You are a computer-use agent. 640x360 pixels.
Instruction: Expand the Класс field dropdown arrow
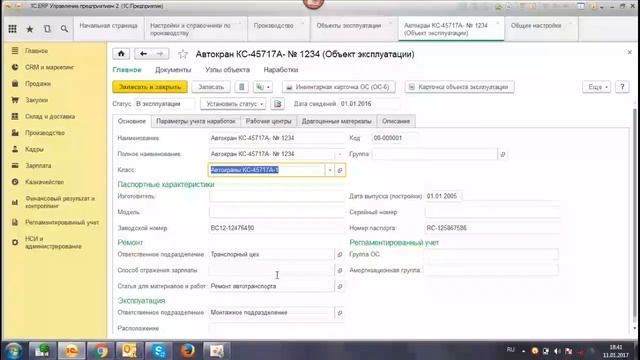pyautogui.click(x=330, y=170)
